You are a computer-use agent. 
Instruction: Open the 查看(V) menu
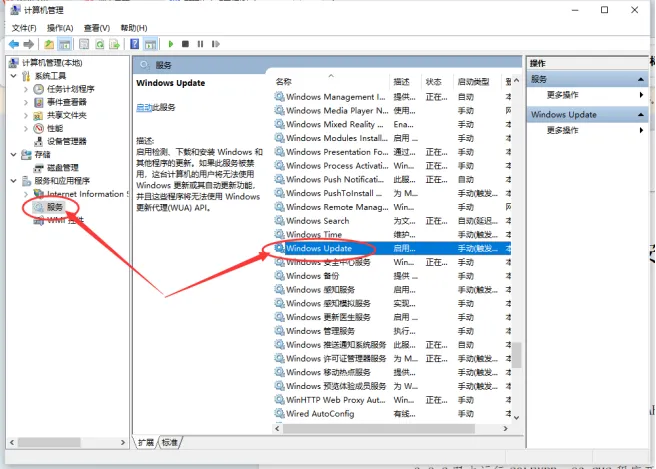tap(97, 28)
